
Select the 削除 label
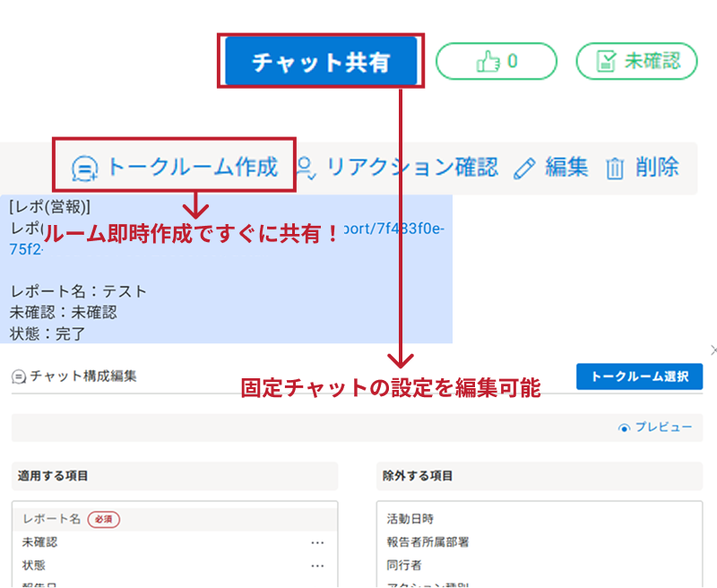point(657,167)
